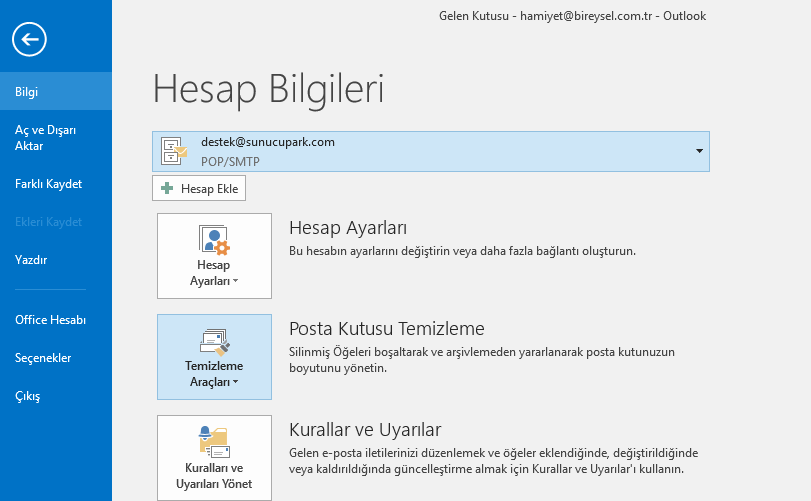The image size is (811, 501).
Task: Click description 'Silinmiş Öğeleri boşaltarak' text
Action: tap(482, 360)
